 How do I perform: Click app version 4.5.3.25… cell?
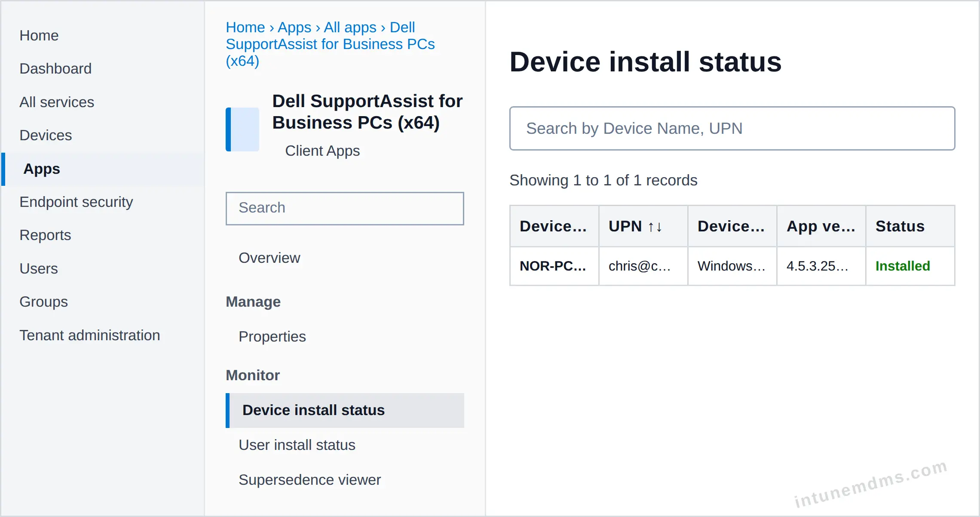(x=821, y=266)
